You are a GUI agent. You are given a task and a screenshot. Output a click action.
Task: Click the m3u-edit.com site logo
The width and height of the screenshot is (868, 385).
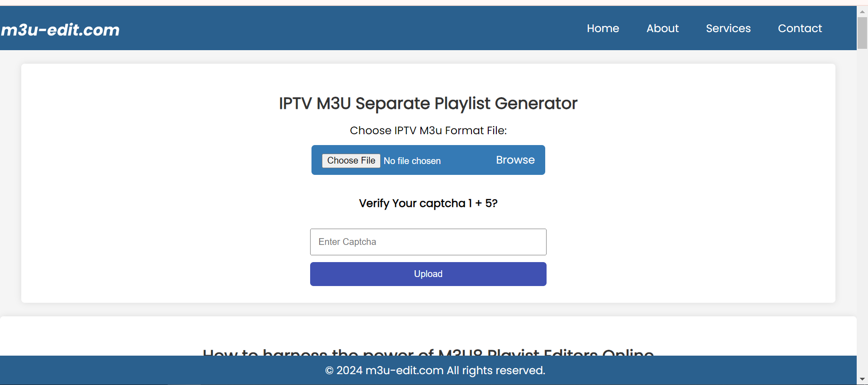(x=61, y=30)
